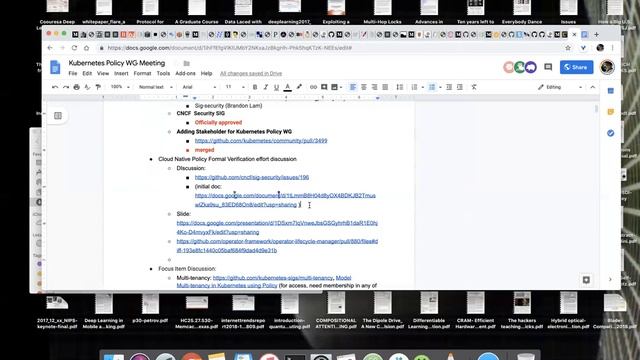Bookmark the page with the star icon
Screen dimensions: 640x360
coord(568,48)
